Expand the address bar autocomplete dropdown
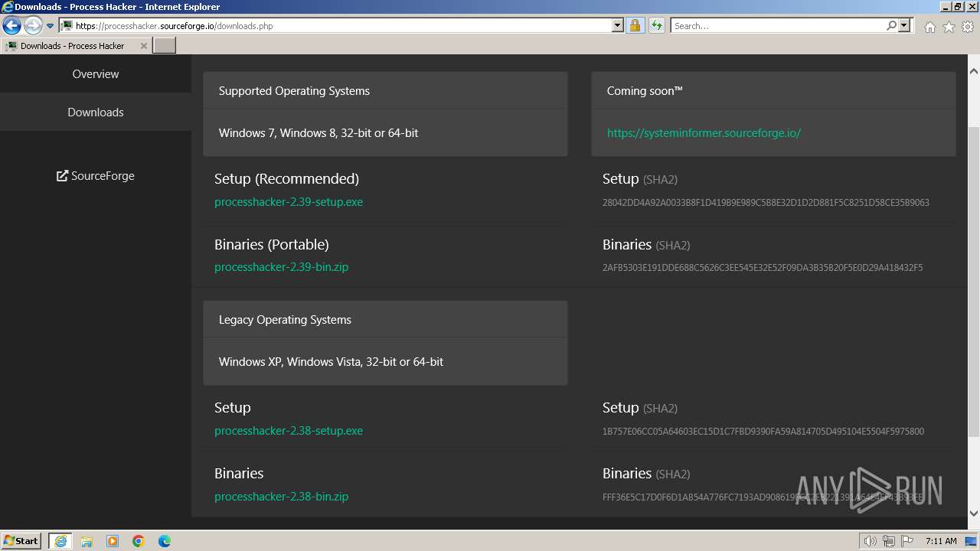Image resolution: width=980 pixels, height=551 pixels. point(618,25)
